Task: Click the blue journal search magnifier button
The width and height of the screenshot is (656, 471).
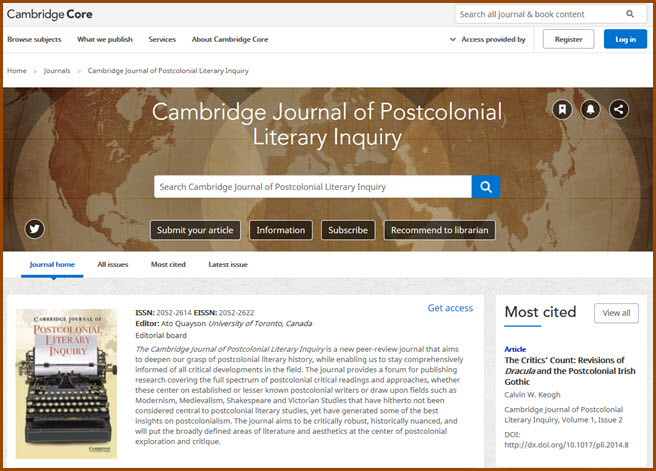Action: click(486, 187)
